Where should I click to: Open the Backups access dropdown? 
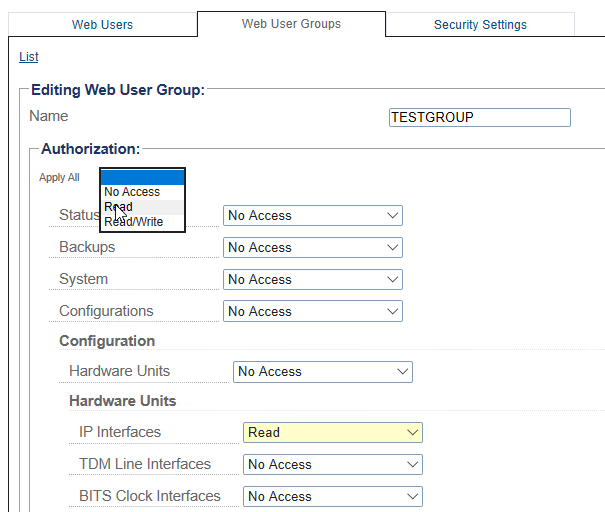click(x=313, y=247)
